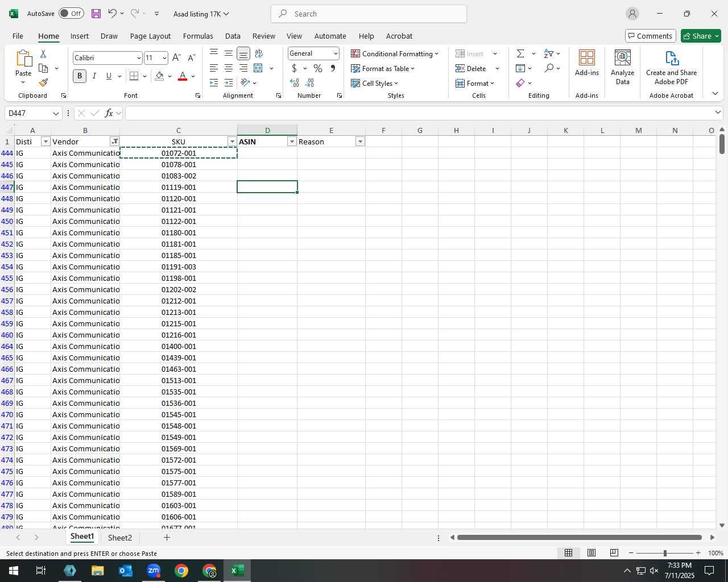Toggle AutoSave switch
The image size is (728, 582).
(71, 14)
